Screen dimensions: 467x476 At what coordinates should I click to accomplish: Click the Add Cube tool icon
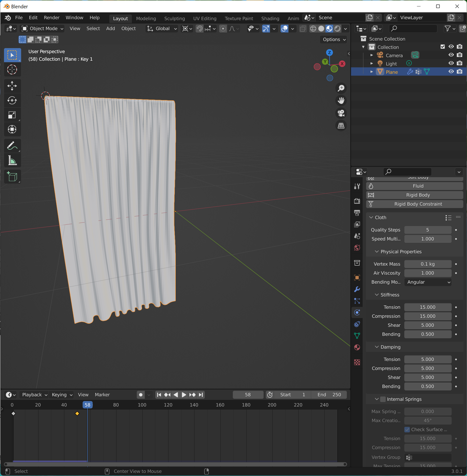[12, 176]
